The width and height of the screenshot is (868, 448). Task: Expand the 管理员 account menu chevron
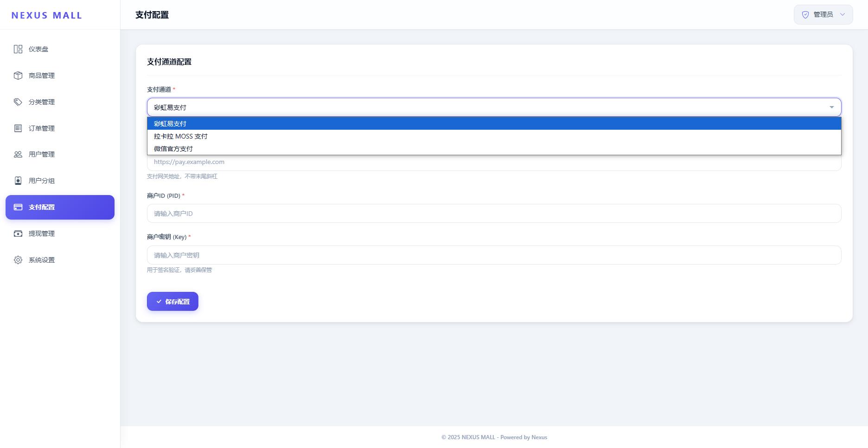pos(842,15)
